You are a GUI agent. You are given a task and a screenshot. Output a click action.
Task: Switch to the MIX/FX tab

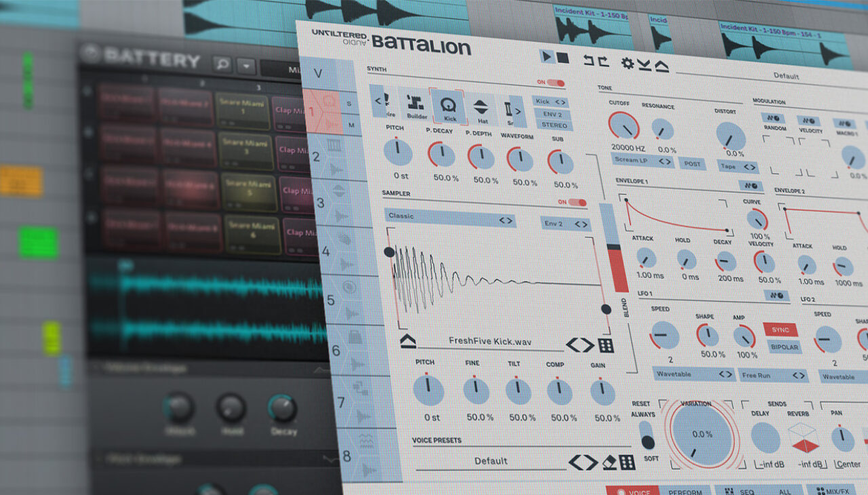coord(837,490)
